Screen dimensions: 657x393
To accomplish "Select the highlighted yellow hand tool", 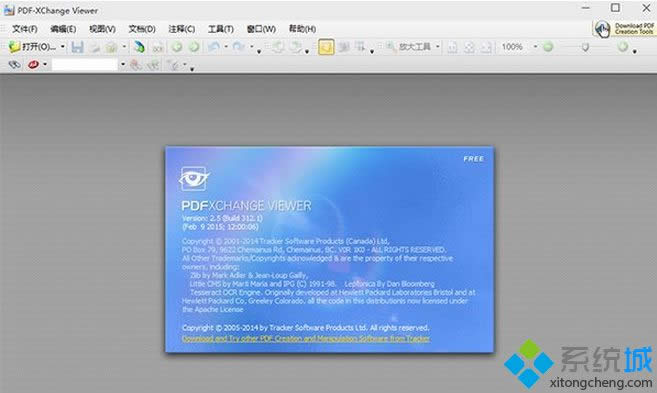I will pos(326,47).
